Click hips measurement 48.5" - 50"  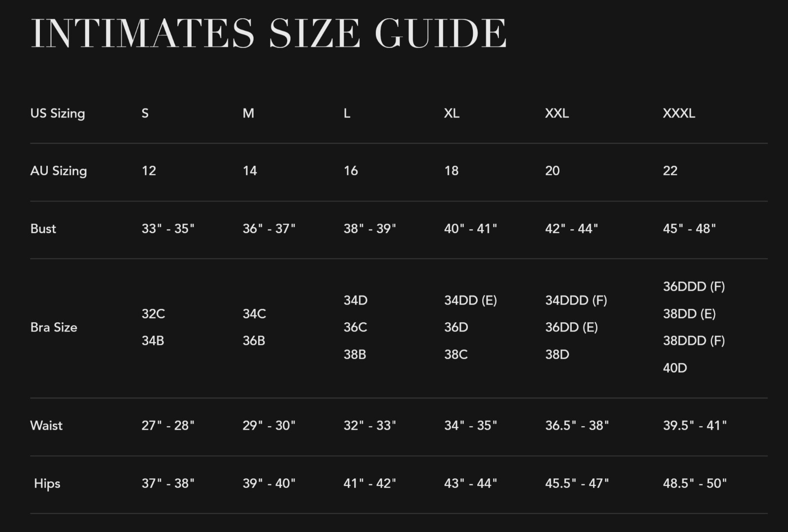[x=694, y=484]
